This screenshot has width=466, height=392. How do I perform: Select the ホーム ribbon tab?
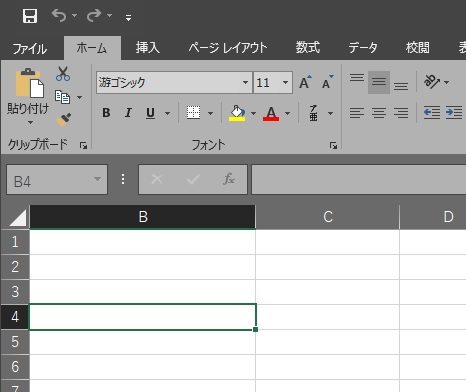[92, 48]
